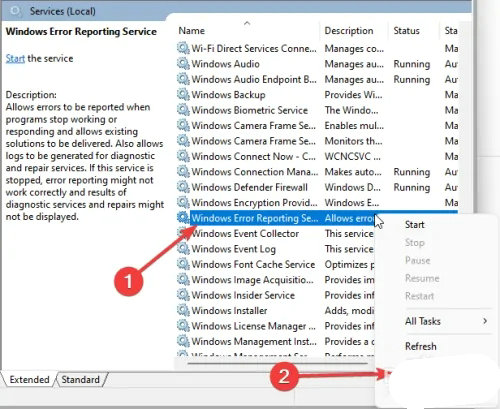Choose Restart in the context menu
The image size is (500, 409).
point(419,296)
